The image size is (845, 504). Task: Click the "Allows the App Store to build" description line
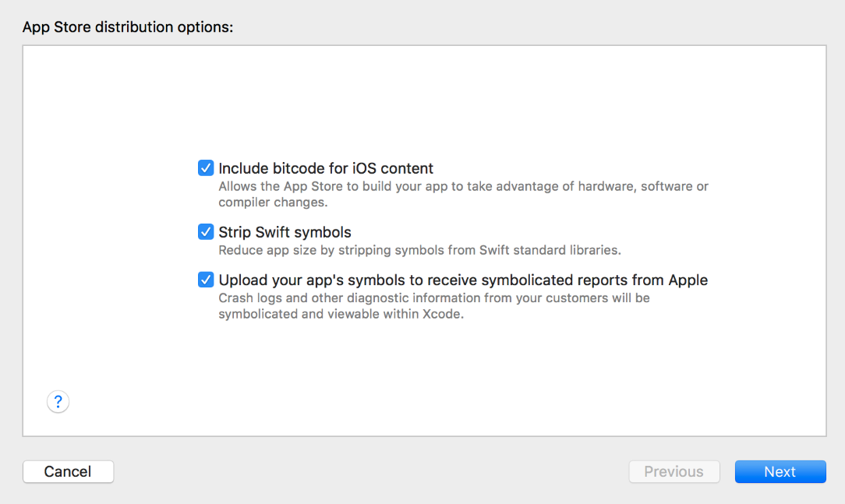click(463, 187)
